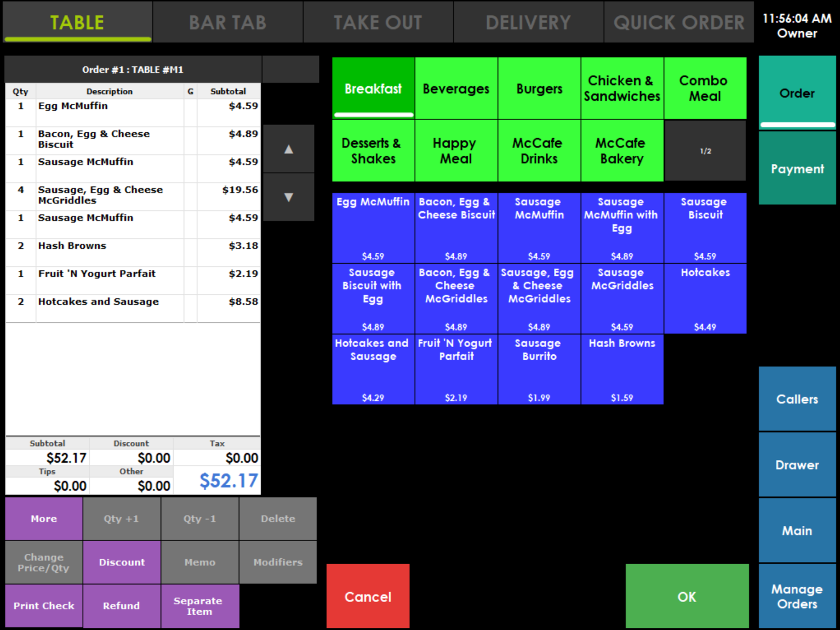Click Print Check button

click(x=44, y=606)
